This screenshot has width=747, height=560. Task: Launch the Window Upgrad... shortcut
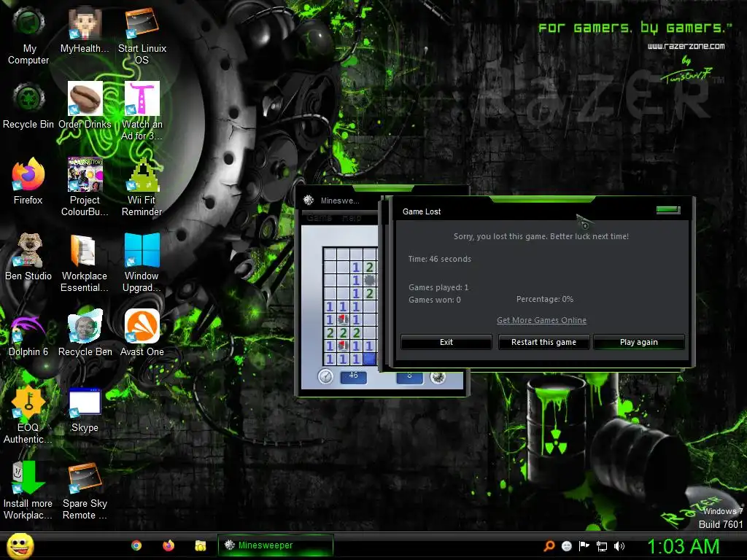[x=142, y=262]
